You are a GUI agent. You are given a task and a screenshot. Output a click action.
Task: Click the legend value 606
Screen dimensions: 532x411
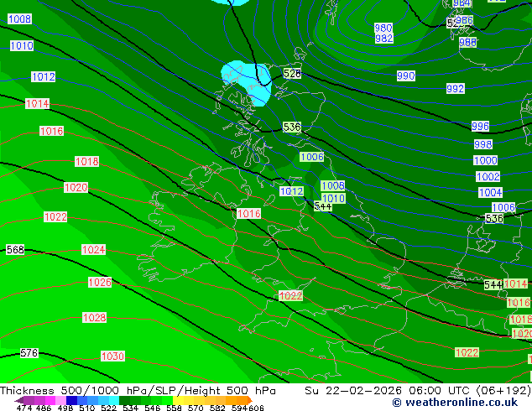[x=256, y=408]
